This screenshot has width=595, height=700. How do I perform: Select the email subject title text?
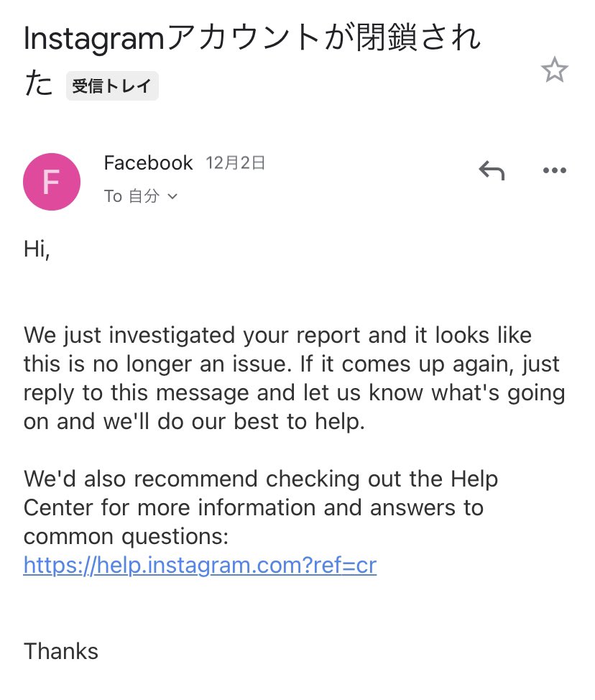point(252,60)
